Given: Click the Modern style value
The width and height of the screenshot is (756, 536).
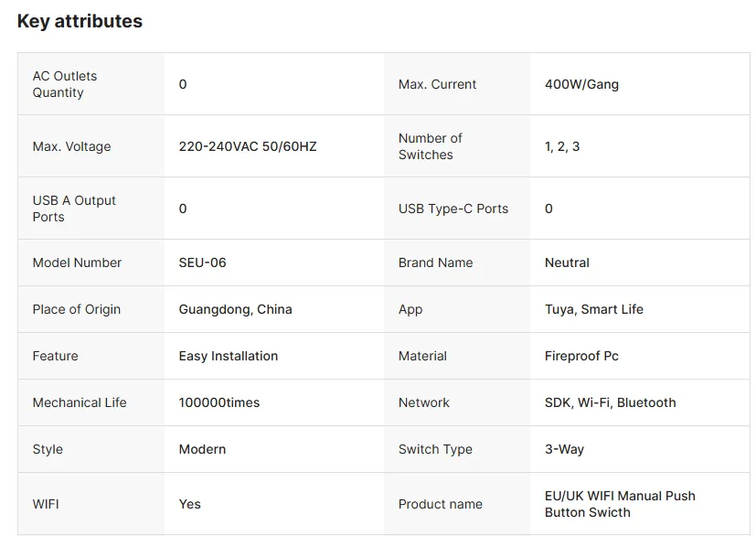Looking at the screenshot, I should tap(202, 449).
